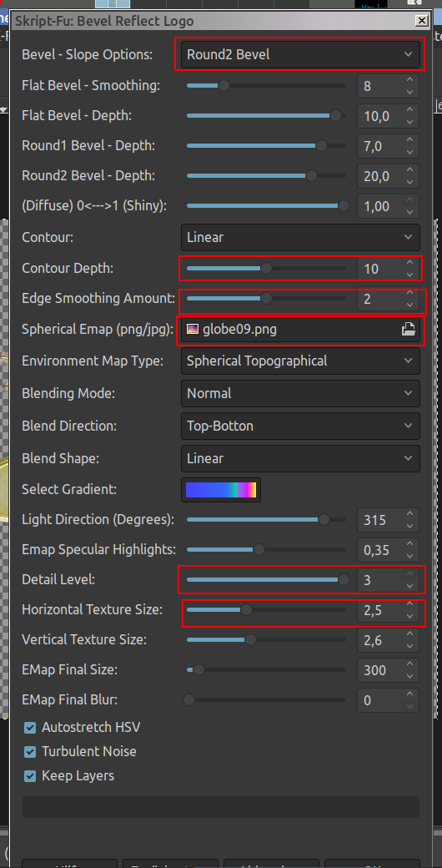Screen dimensions: 442x868
Task: Click the Select Gradient swatch
Action: coord(221,490)
